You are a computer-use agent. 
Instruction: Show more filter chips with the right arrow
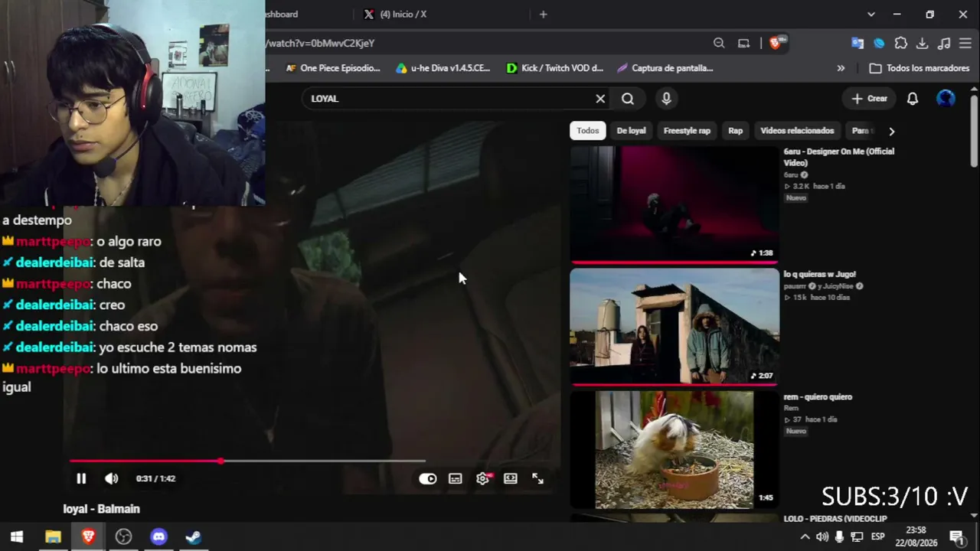click(891, 131)
